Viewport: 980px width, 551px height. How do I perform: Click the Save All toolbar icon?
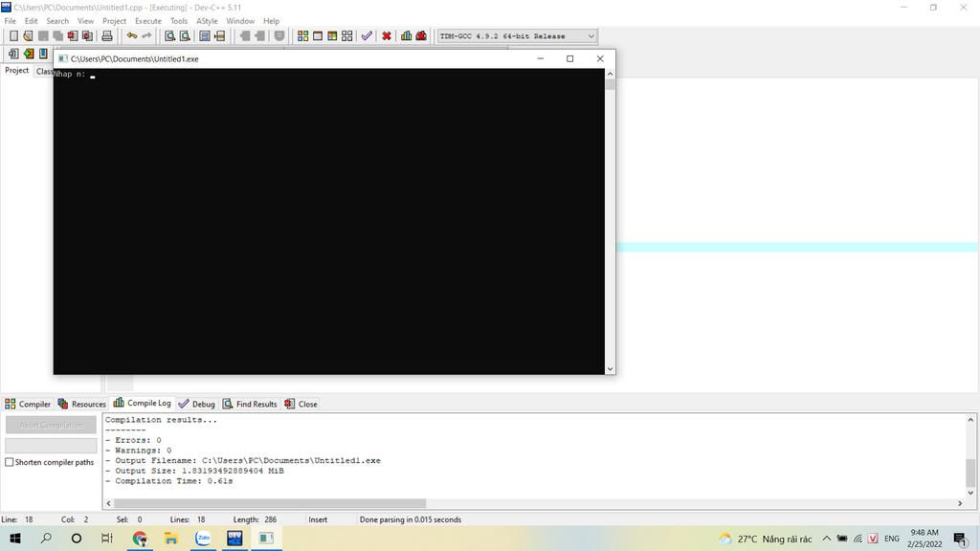tap(58, 36)
